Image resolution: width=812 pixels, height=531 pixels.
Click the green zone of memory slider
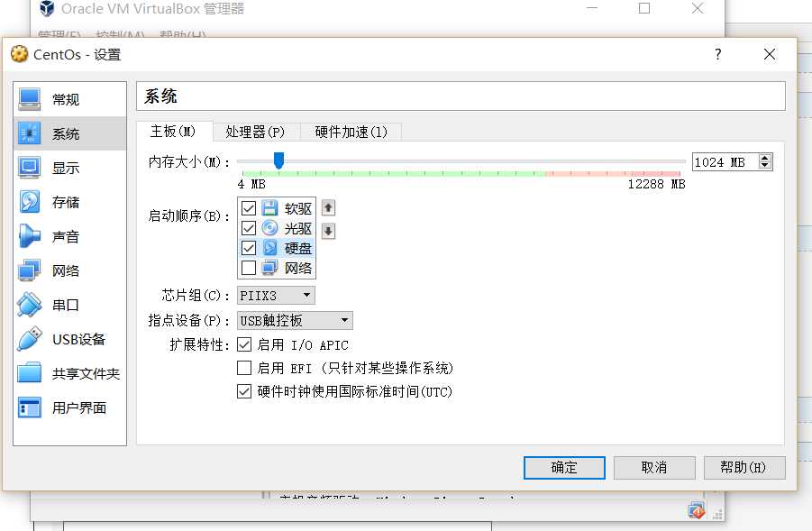(x=394, y=174)
